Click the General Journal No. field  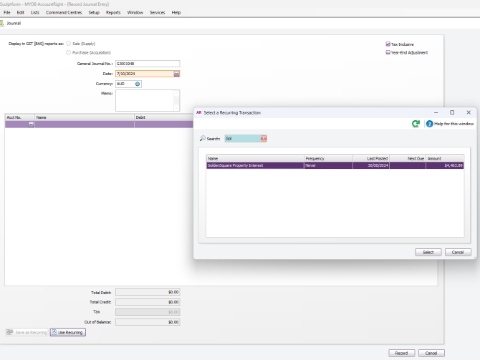[148, 64]
